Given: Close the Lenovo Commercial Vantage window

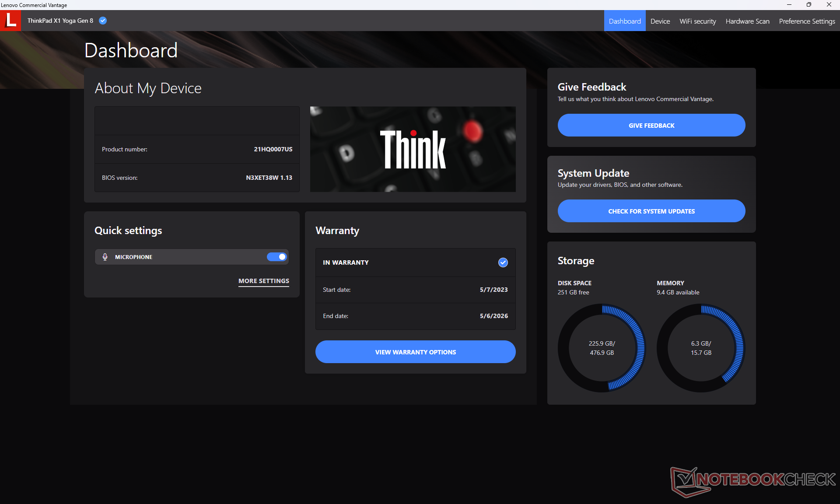Looking at the screenshot, I should coord(829,5).
